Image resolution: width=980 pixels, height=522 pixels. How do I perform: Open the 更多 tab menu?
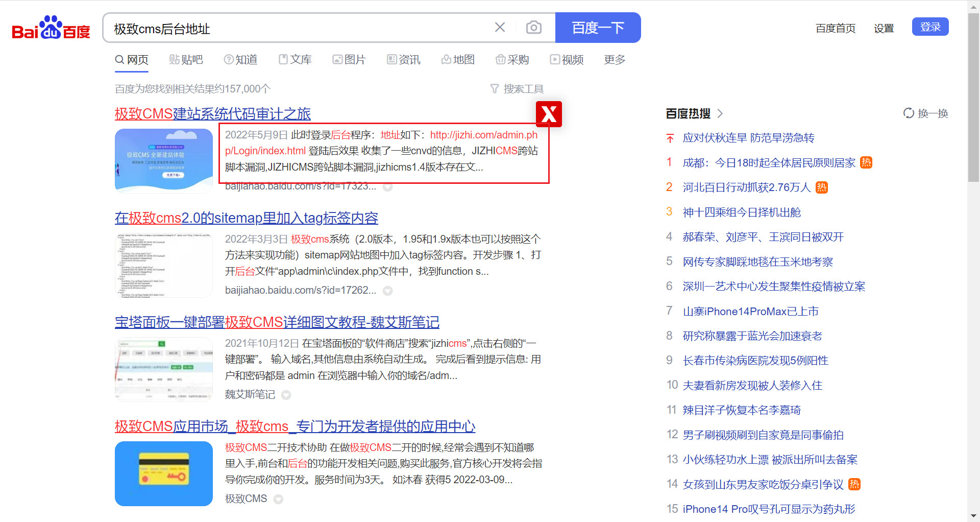click(615, 60)
